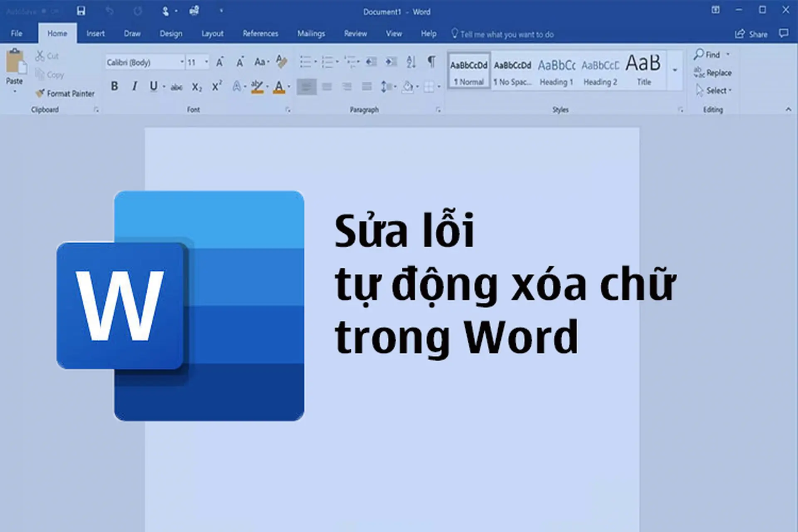
Task: Open the Text Effects options
Action: (236, 87)
